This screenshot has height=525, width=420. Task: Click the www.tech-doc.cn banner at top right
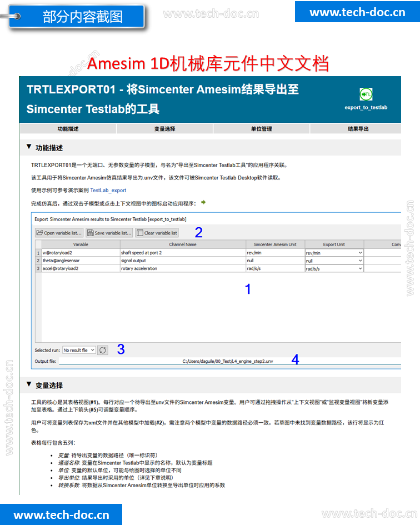coord(357,12)
